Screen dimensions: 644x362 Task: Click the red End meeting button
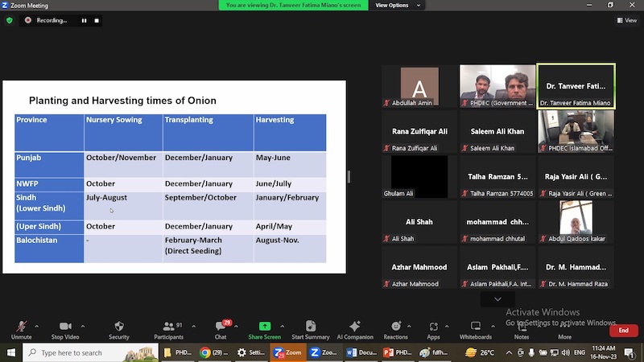[623, 331]
